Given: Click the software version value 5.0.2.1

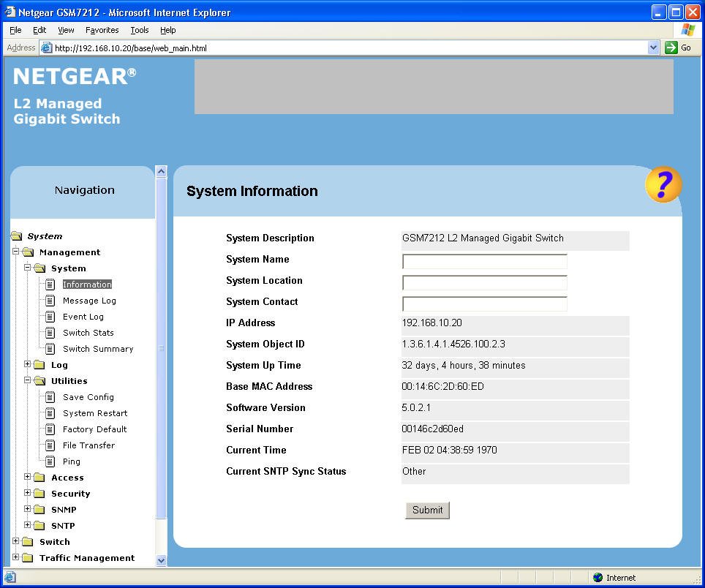Looking at the screenshot, I should tap(416, 408).
